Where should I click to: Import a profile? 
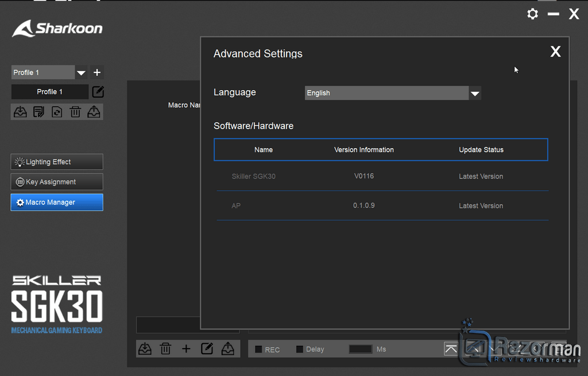(20, 112)
